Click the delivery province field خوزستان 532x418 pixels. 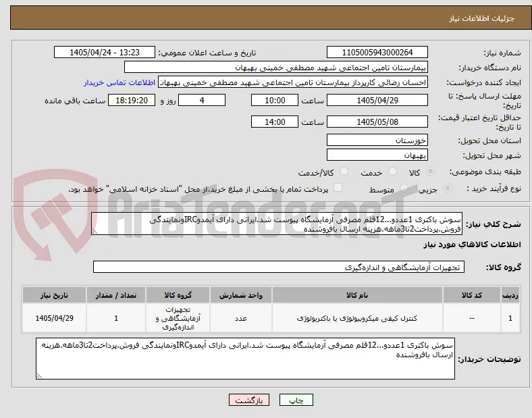377,140
